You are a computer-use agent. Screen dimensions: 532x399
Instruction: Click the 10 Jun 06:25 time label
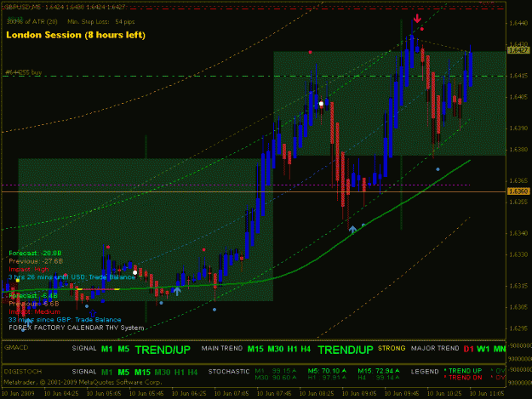coord(189,394)
